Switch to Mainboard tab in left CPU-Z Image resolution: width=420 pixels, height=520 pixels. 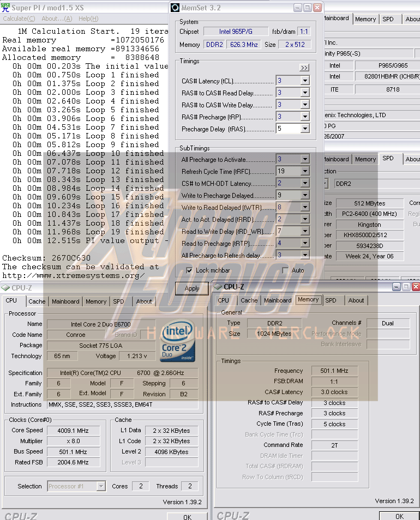click(x=65, y=301)
